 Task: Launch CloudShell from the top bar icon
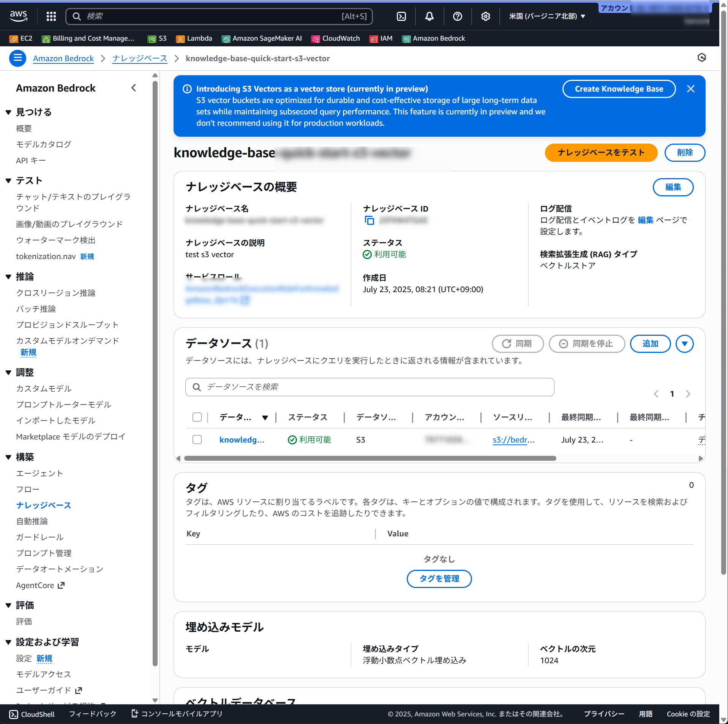(401, 16)
